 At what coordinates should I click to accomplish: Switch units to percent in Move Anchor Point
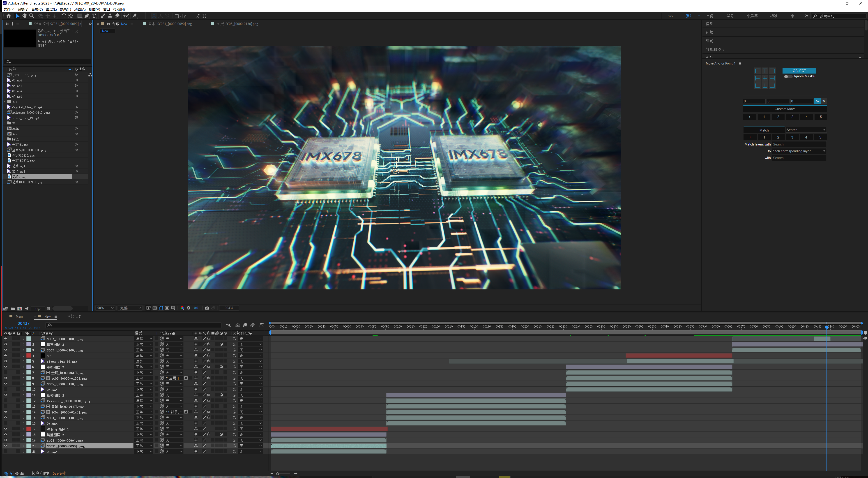[x=824, y=101]
